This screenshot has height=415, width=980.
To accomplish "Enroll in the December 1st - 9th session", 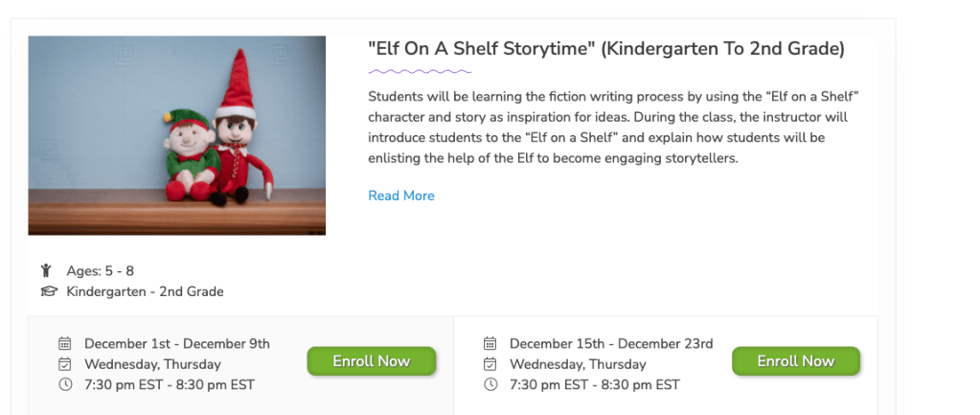I will pos(371,361).
